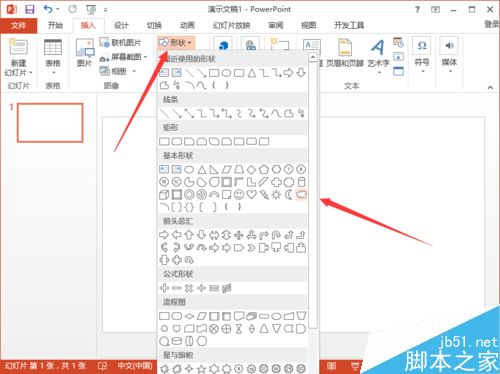Click the spell check icon in status bar
The image size is (500, 374).
[102, 366]
